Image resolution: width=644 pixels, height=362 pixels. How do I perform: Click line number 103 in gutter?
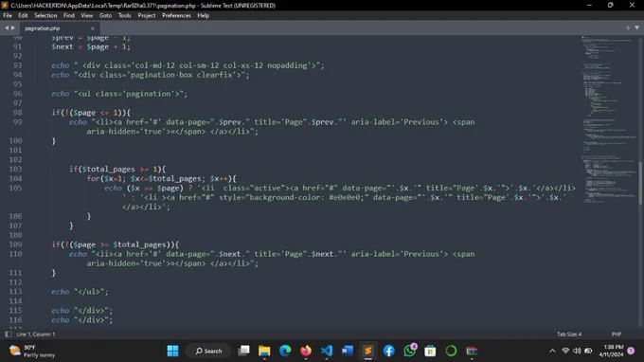[x=15, y=169]
